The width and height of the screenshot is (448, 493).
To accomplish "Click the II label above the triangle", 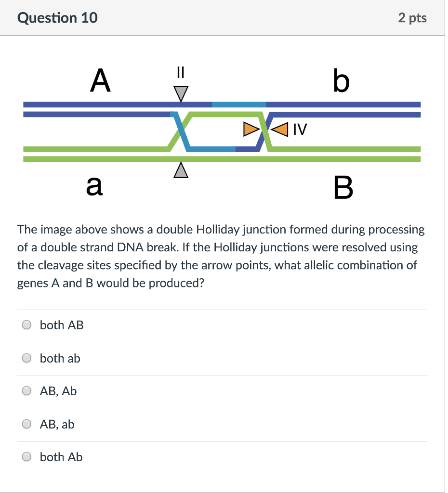I will point(181,72).
